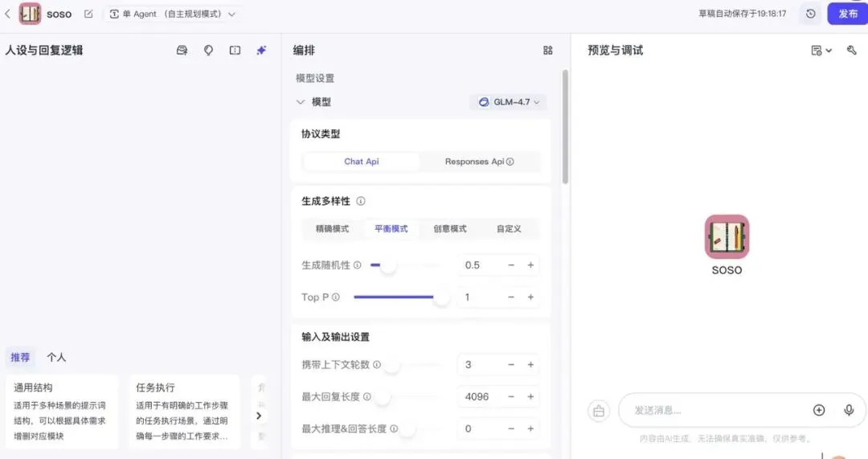Open the GLM-4.7 model dropdown
Image resolution: width=868 pixels, height=459 pixels.
point(508,102)
